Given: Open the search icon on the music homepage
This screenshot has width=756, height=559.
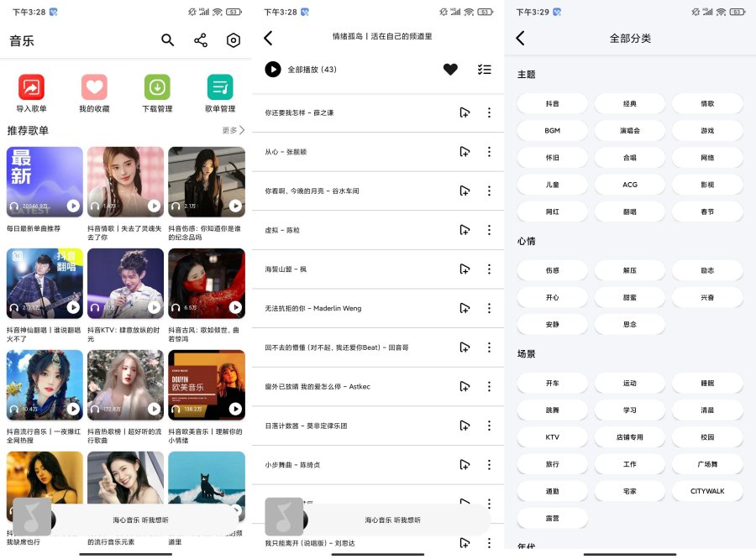Looking at the screenshot, I should (168, 39).
